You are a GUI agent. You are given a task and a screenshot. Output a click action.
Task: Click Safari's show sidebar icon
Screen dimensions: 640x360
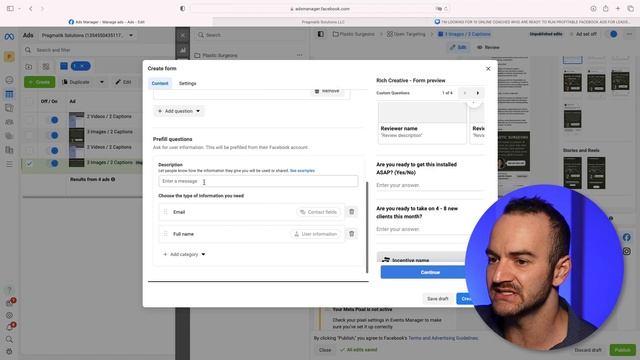pos(10,9)
